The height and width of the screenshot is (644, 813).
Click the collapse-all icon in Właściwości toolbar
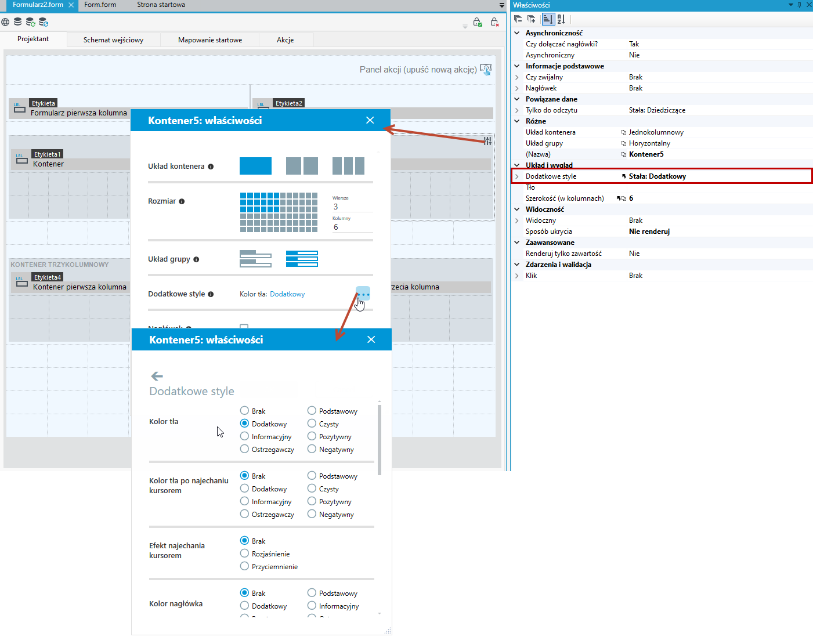click(x=518, y=19)
